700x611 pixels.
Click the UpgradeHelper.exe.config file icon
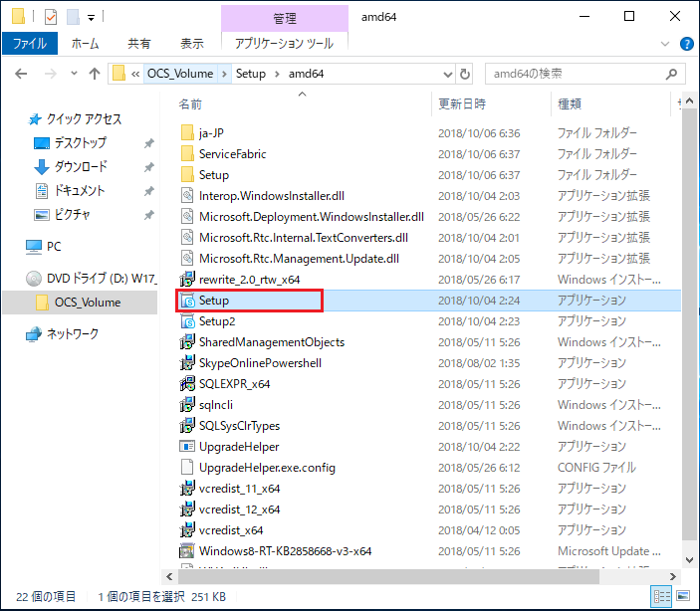coord(187,468)
